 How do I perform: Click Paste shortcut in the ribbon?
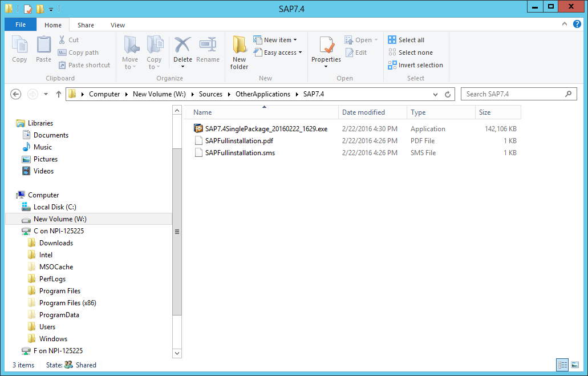pos(84,65)
